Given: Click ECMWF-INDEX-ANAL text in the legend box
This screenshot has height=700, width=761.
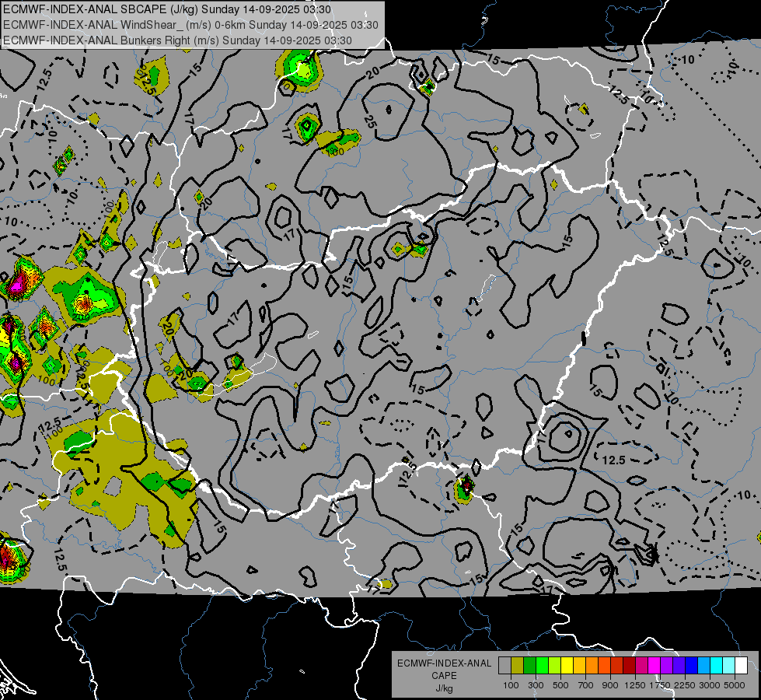Looking at the screenshot, I should pos(444,663).
